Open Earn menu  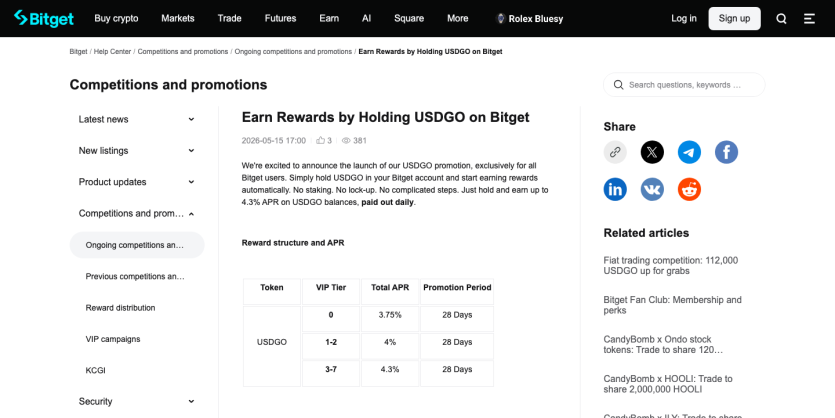329,19
